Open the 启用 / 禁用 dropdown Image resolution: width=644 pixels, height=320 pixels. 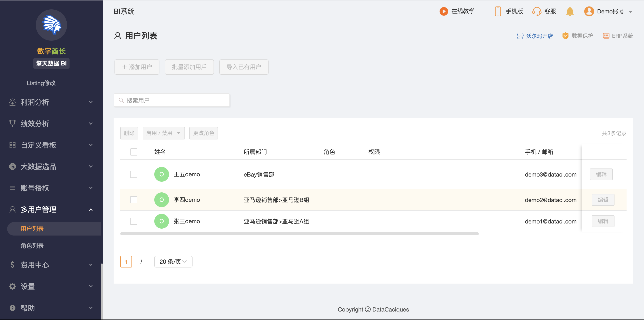(163, 133)
